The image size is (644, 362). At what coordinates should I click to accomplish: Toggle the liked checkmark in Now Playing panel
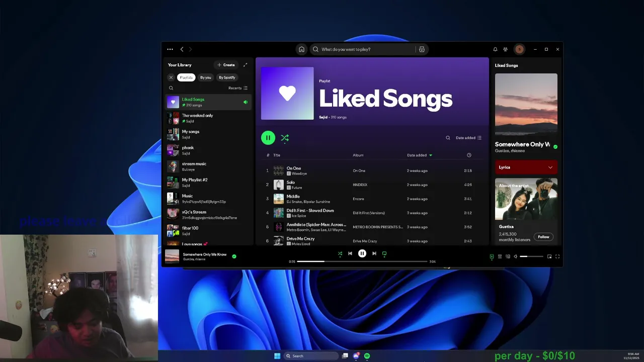click(x=555, y=147)
